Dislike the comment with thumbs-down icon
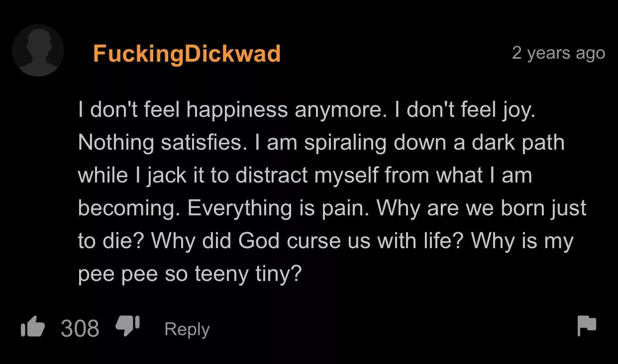 click(x=127, y=327)
